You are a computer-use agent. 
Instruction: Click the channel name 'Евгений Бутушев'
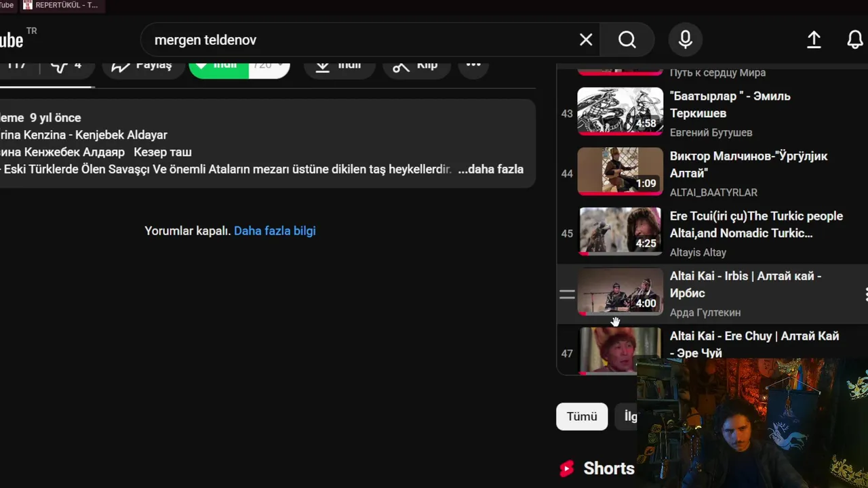pyautogui.click(x=711, y=133)
